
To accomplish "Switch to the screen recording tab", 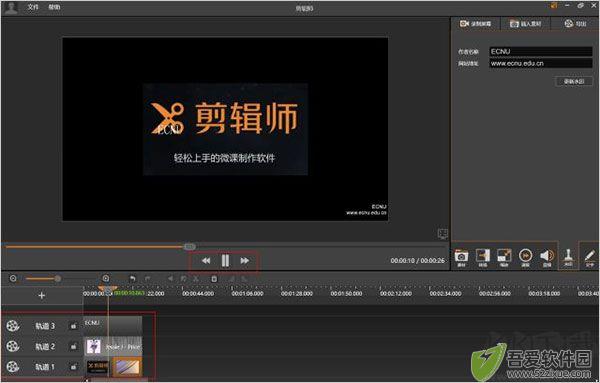I will click(x=475, y=24).
